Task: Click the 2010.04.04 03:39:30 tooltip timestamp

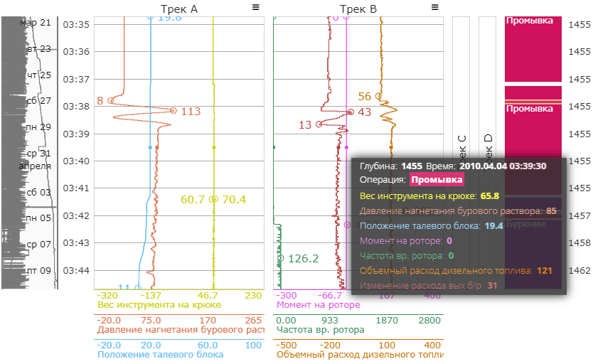Action: tap(503, 166)
